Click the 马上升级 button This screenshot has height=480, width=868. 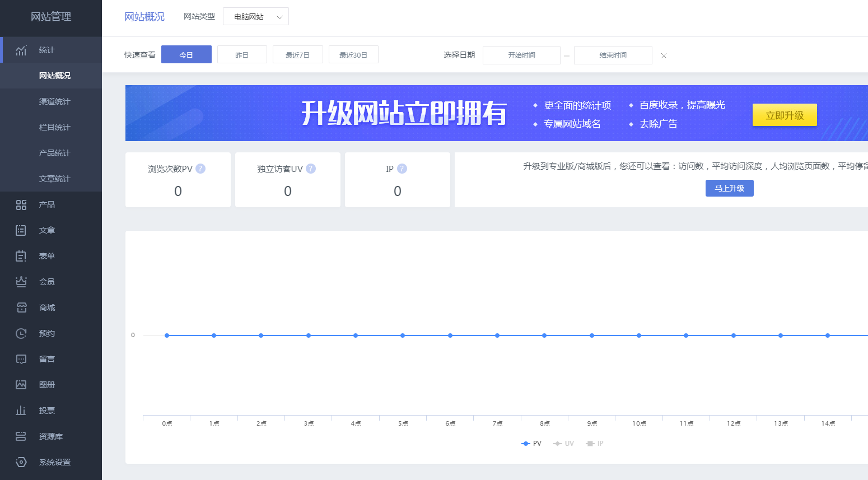point(729,188)
